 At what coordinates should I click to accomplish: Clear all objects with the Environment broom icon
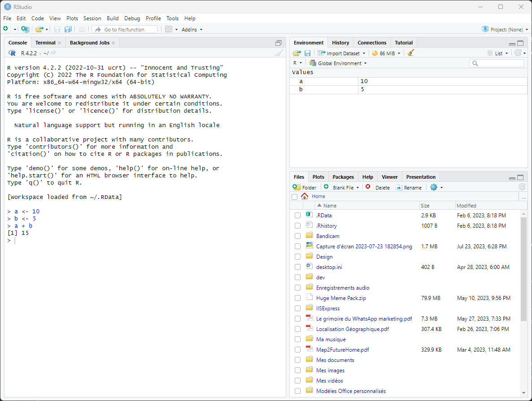click(x=410, y=53)
